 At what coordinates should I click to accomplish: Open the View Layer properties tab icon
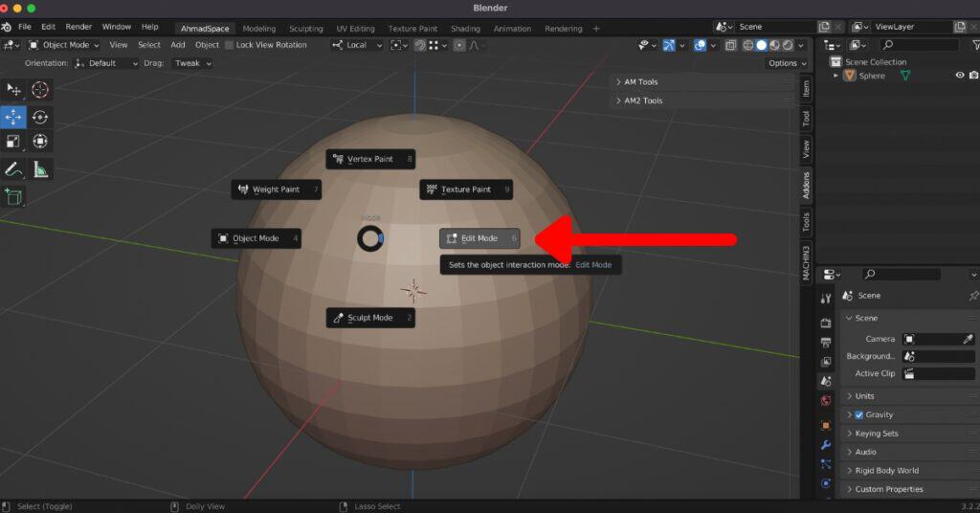click(x=826, y=362)
